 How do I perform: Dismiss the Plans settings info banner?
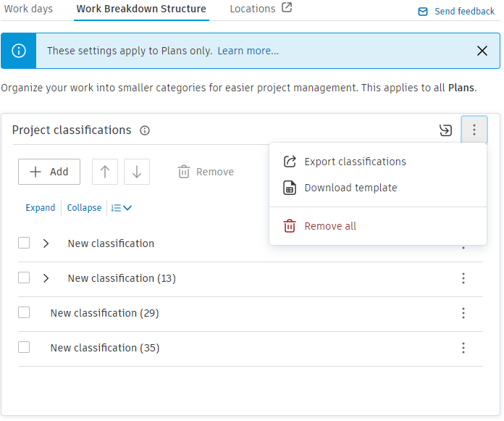coord(482,51)
